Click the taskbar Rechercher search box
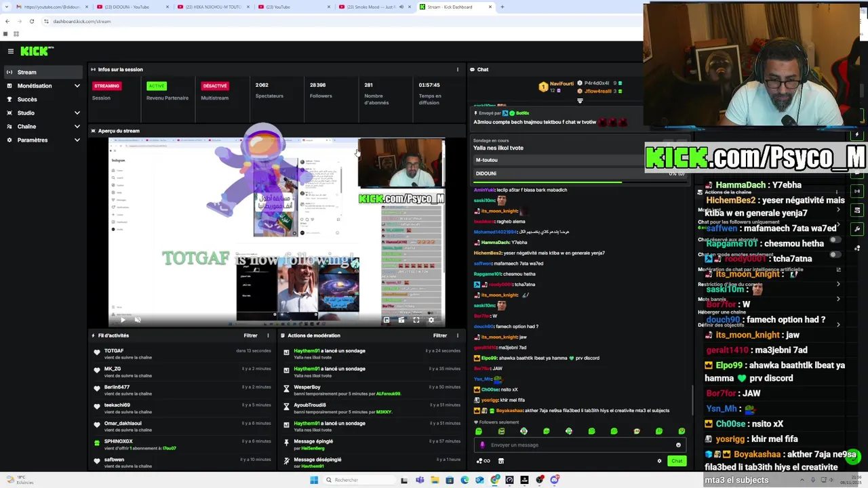Image resolution: width=868 pixels, height=488 pixels. (359, 480)
